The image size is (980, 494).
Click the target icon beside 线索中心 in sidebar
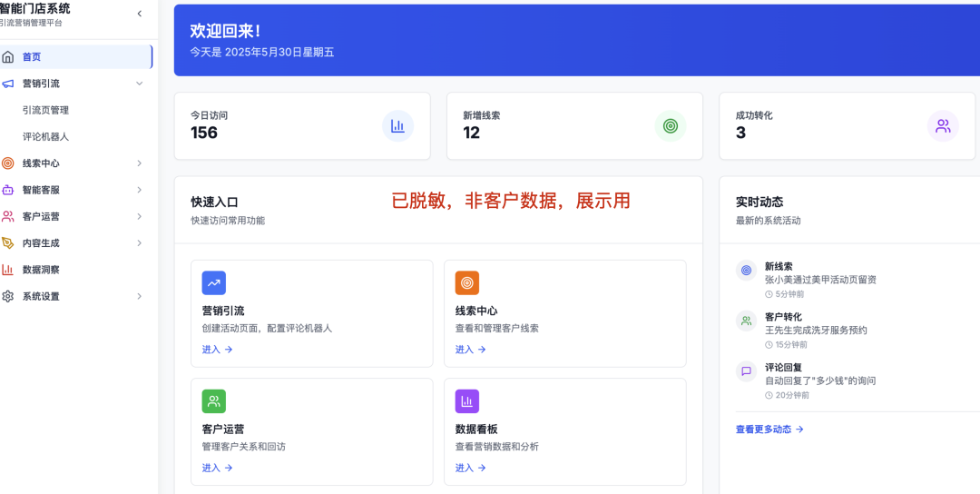click(x=7, y=163)
